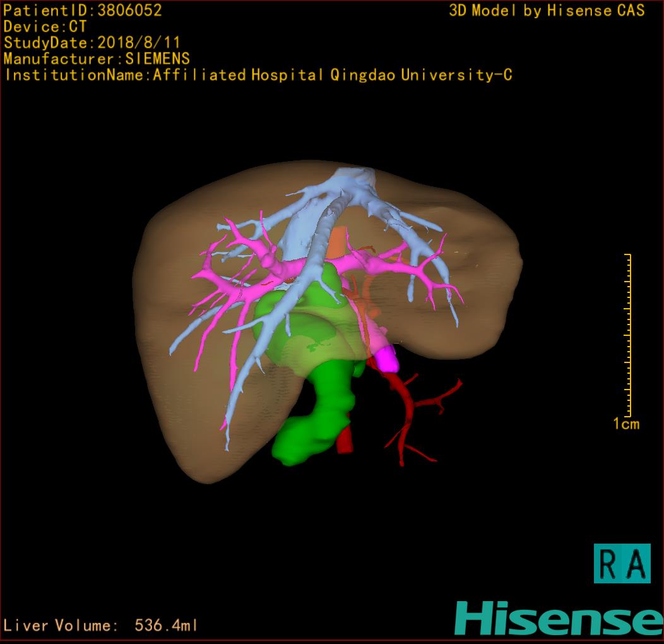Click the bright magenta portal vein stump
Image resolution: width=664 pixels, height=644 pixels.
pos(388,359)
